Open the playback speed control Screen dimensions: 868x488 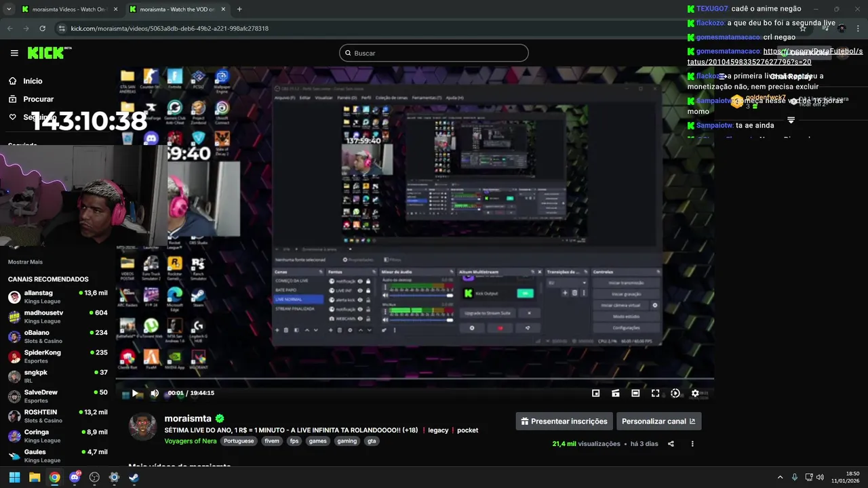coord(675,393)
